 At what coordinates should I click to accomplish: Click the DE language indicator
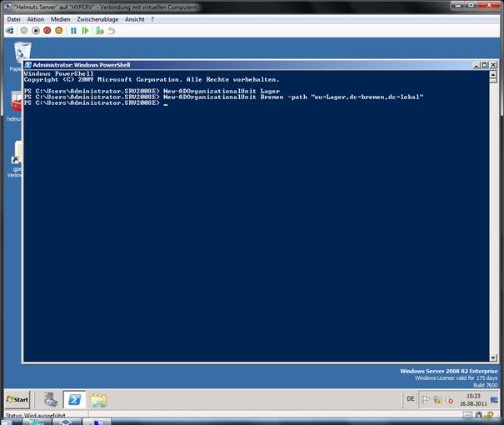pyautogui.click(x=411, y=399)
